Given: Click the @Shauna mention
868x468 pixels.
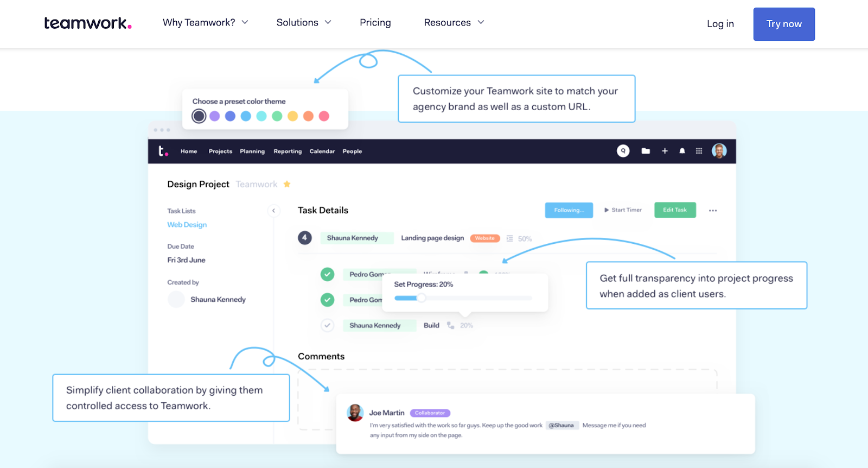Looking at the screenshot, I should [x=561, y=425].
